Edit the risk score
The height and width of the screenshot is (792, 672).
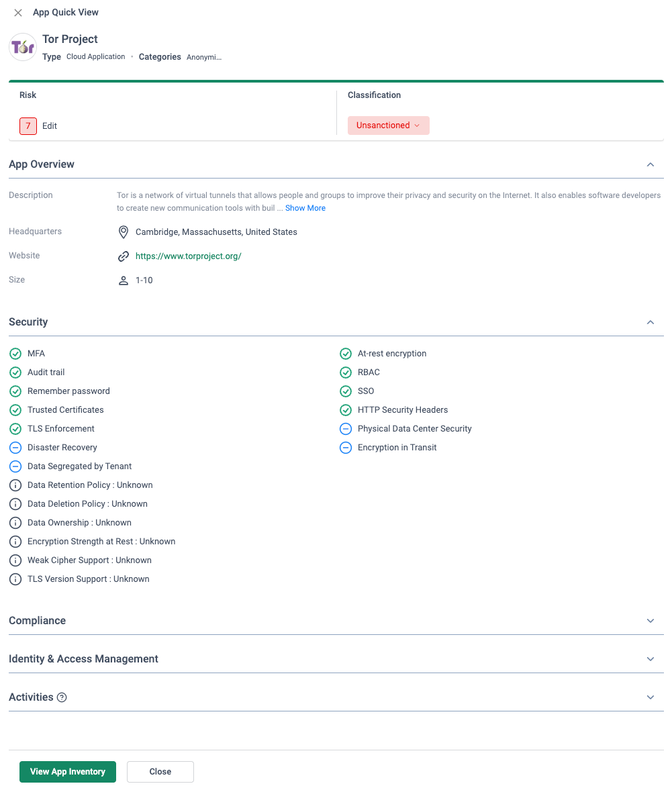tap(50, 126)
